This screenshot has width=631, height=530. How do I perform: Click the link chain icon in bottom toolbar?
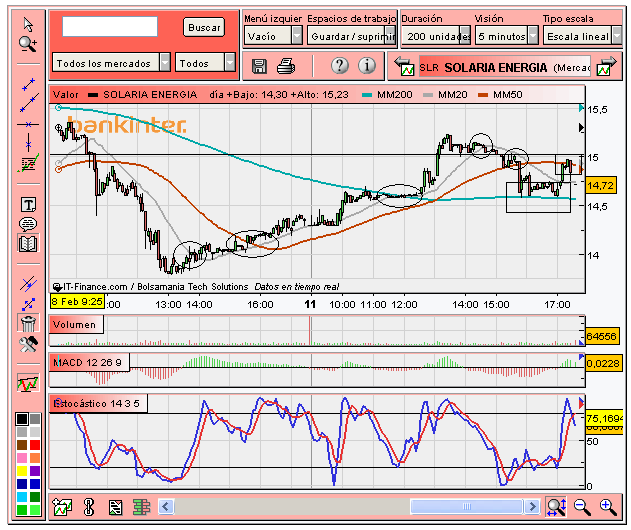coord(89,507)
